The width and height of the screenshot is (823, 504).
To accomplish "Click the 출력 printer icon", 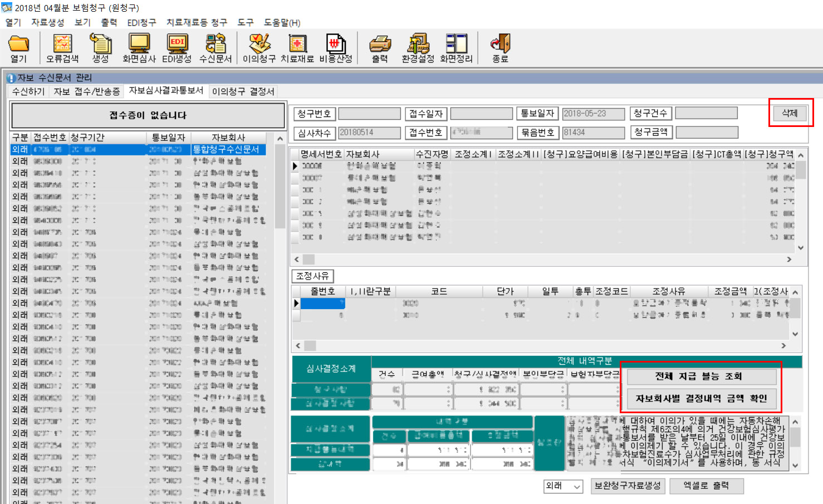I will (x=380, y=45).
